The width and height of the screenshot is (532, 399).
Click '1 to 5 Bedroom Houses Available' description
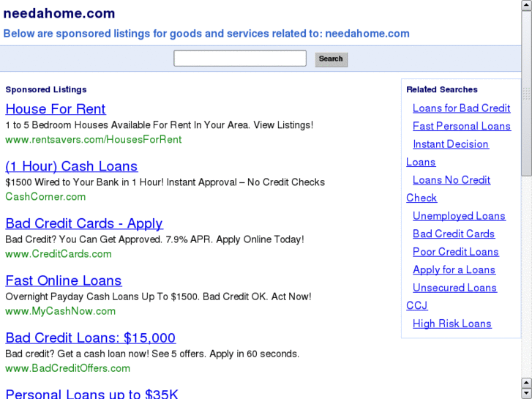click(159, 125)
